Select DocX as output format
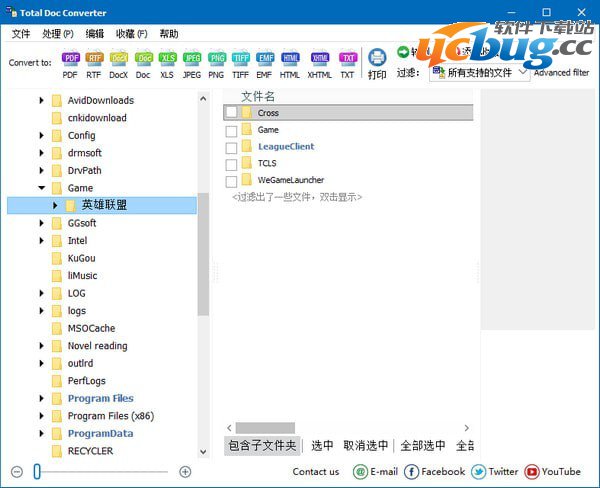The image size is (600, 488). click(118, 58)
